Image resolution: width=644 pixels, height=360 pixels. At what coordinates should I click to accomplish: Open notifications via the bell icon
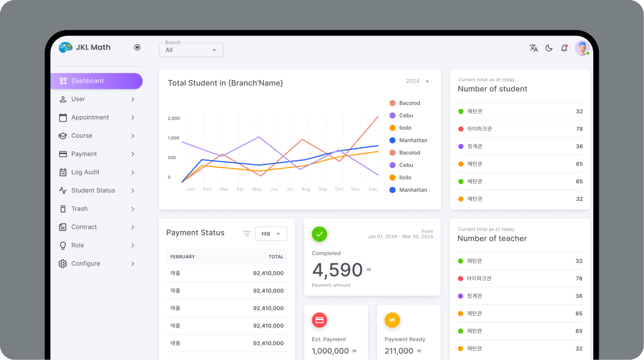(564, 48)
